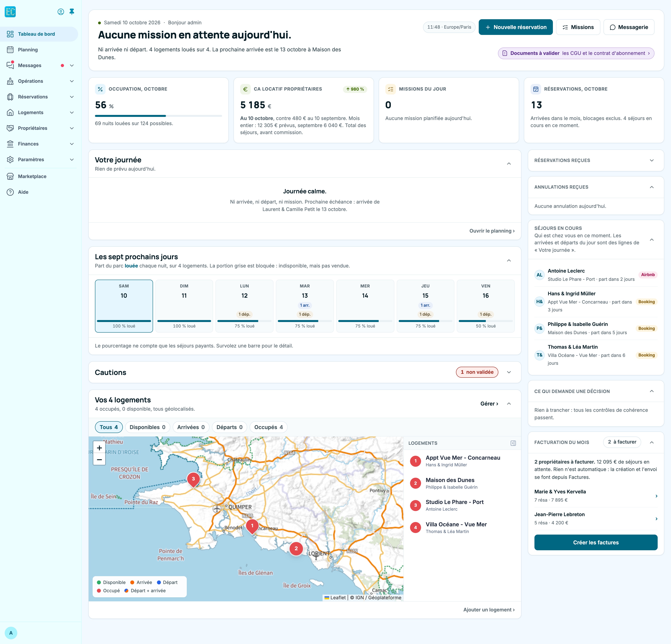Click map marker 3 near Crozon
The image size is (671, 644).
[193, 479]
